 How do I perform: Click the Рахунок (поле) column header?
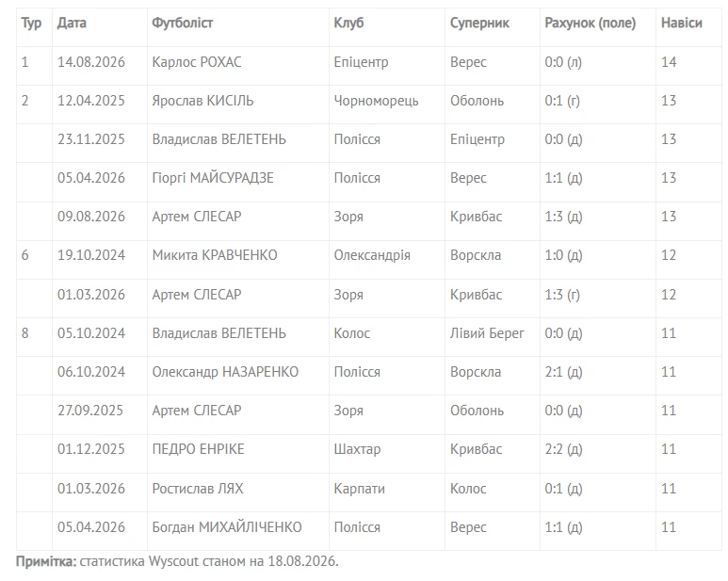(590, 23)
